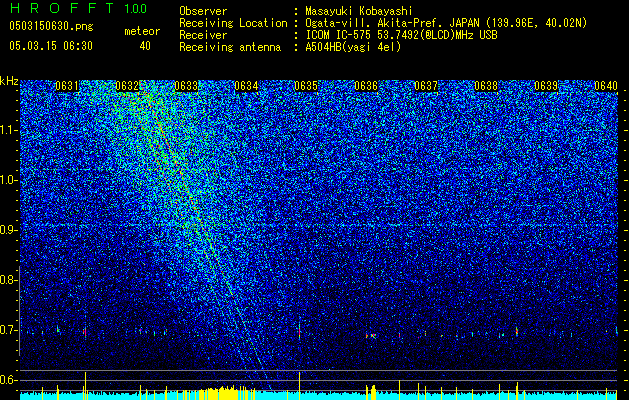
Task: Click the Receiving Location label
Action: (x=233, y=23)
